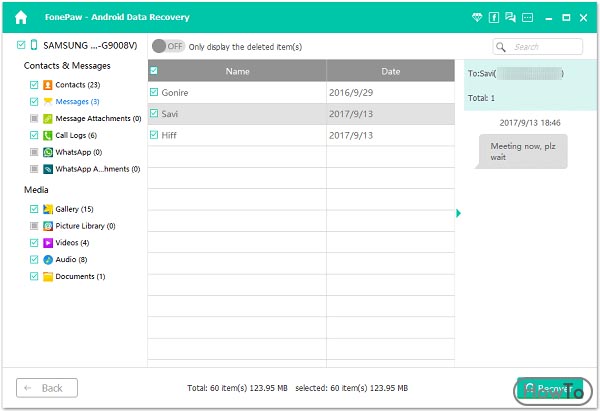Click the SAMSUNG ...-G9008V) device label
This screenshot has height=411, width=600.
[90, 45]
